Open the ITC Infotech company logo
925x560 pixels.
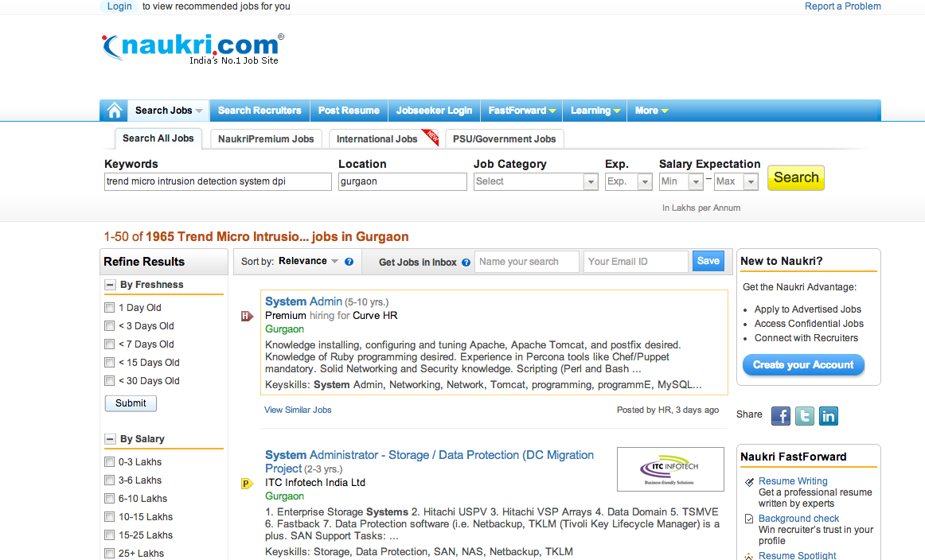click(x=670, y=469)
